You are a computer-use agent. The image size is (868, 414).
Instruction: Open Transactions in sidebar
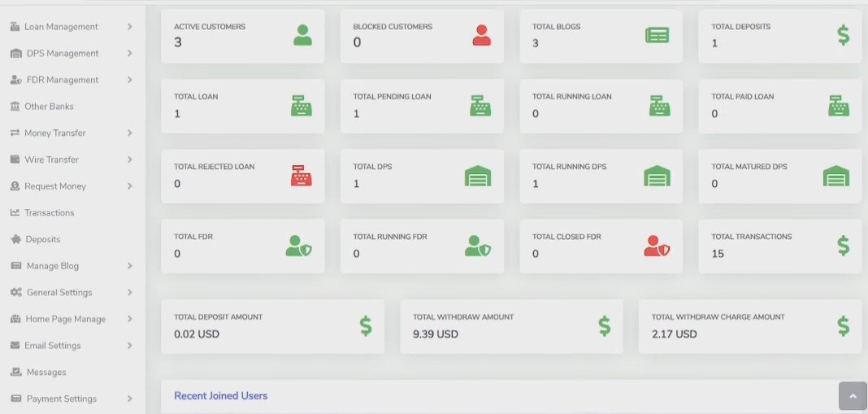50,212
